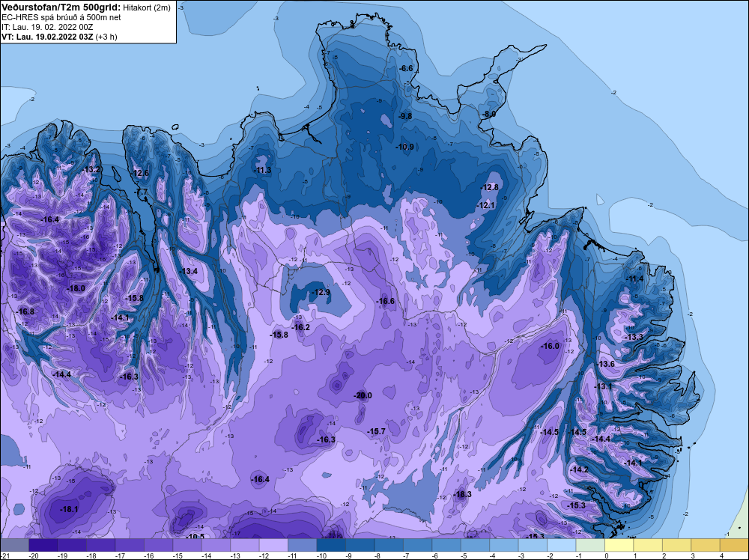Click the -8 label in the color legend
Viewport: 749px width, 560px height.
coord(377,556)
